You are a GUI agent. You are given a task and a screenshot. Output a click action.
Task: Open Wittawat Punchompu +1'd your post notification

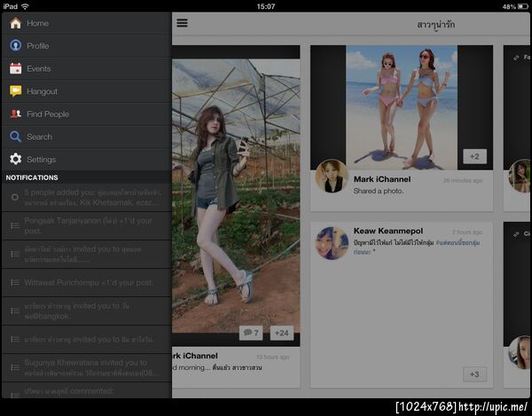click(87, 283)
